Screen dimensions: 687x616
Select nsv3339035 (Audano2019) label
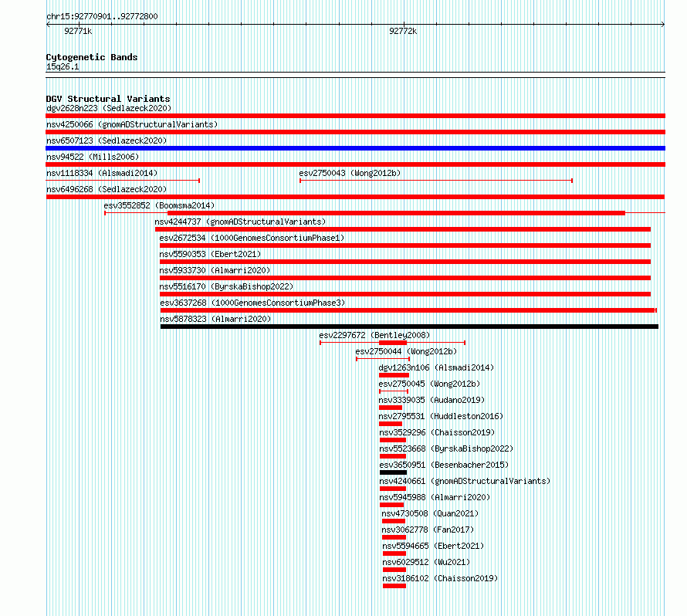pos(431,400)
